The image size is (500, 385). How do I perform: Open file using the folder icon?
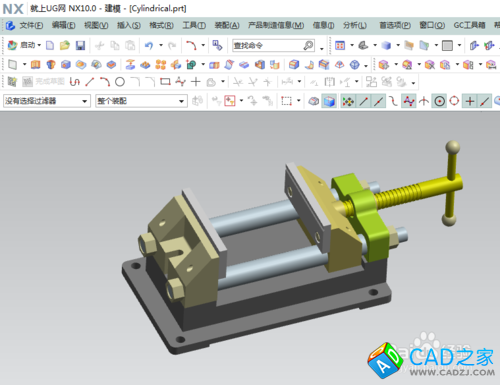65,45
